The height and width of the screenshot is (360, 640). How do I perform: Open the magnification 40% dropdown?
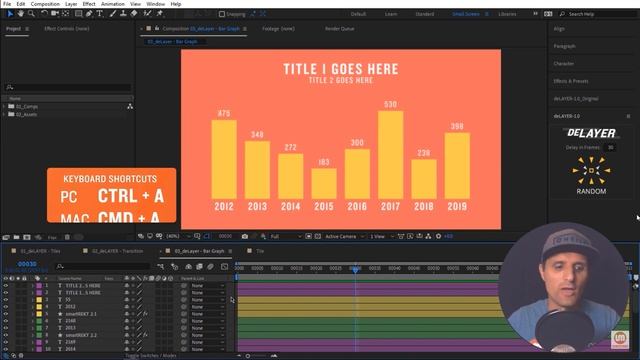coord(178,236)
